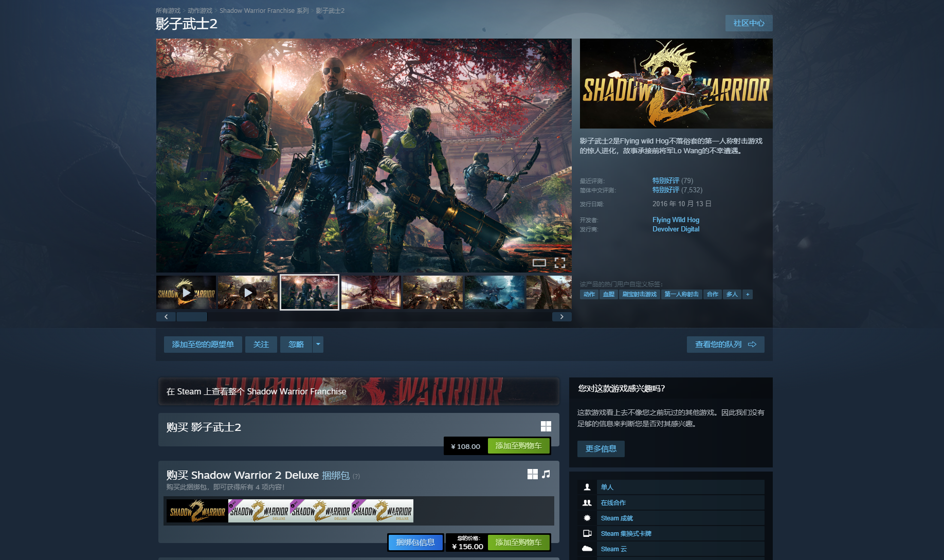Click the left arrow of thumbnail strip
This screenshot has width=944, height=560.
coord(166,317)
